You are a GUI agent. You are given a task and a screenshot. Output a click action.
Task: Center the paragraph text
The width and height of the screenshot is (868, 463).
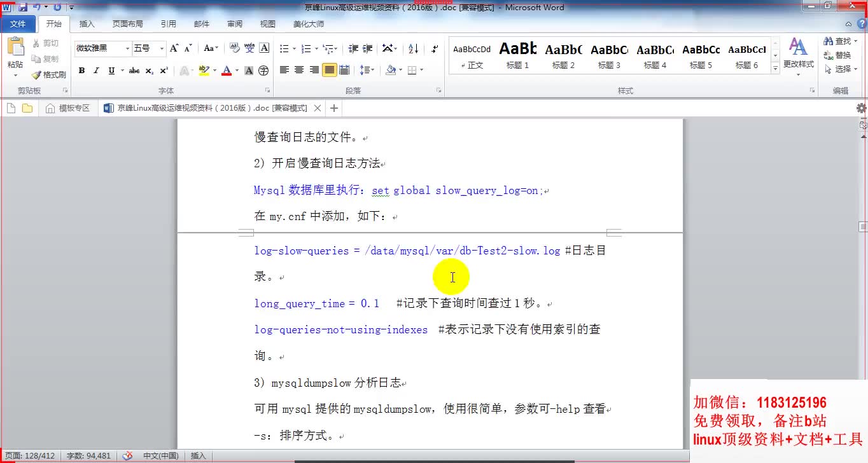[x=299, y=70]
